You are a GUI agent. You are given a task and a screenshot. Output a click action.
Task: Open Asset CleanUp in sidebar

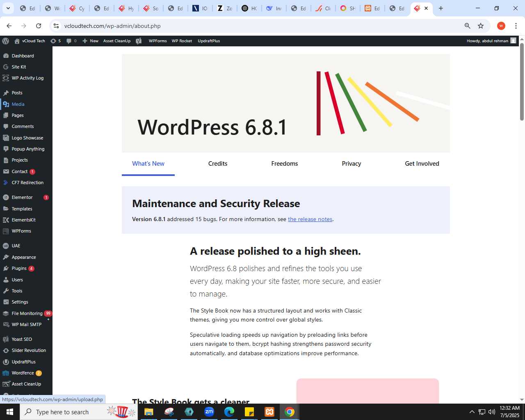point(26,384)
